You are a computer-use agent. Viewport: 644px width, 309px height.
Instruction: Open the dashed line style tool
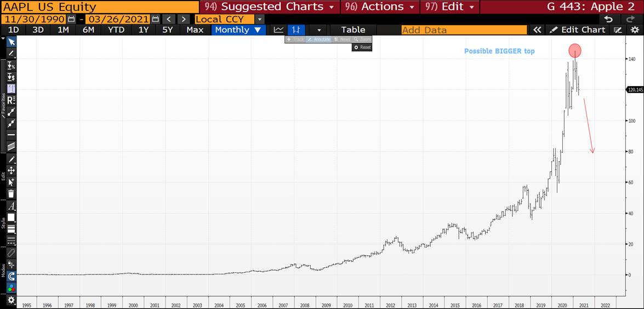[11, 241]
